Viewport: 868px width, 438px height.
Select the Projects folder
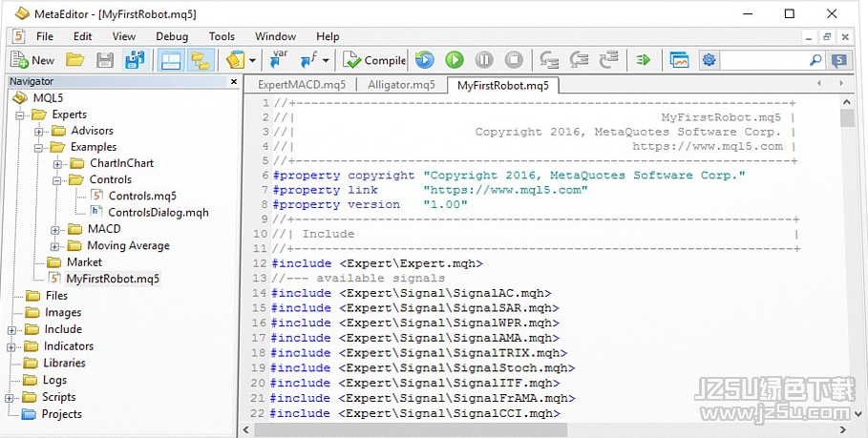61,414
